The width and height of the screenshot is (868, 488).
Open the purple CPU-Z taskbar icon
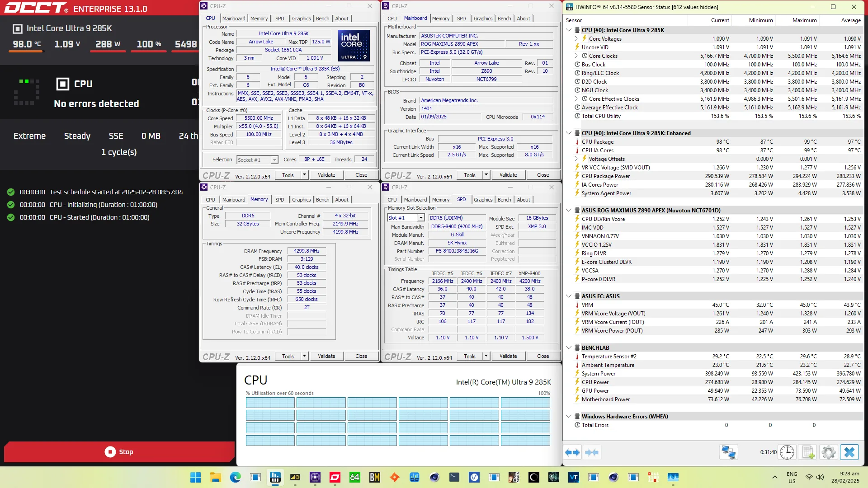315,477
